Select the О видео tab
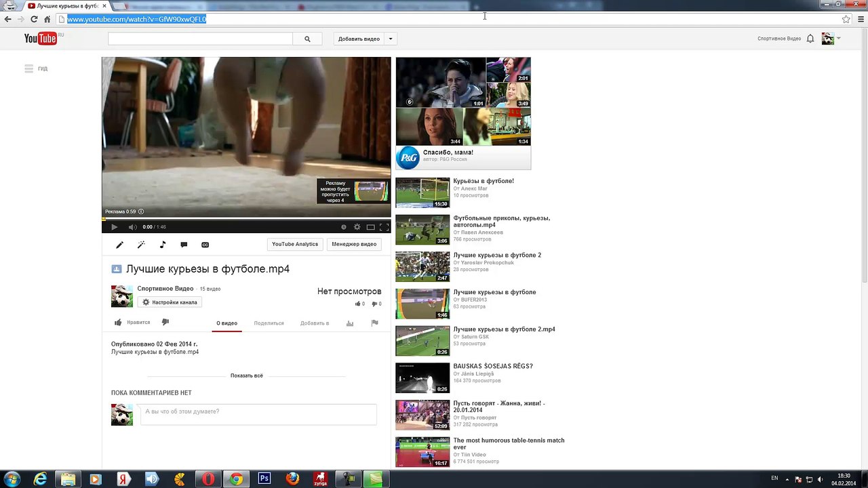This screenshot has width=868, height=488. coord(226,323)
